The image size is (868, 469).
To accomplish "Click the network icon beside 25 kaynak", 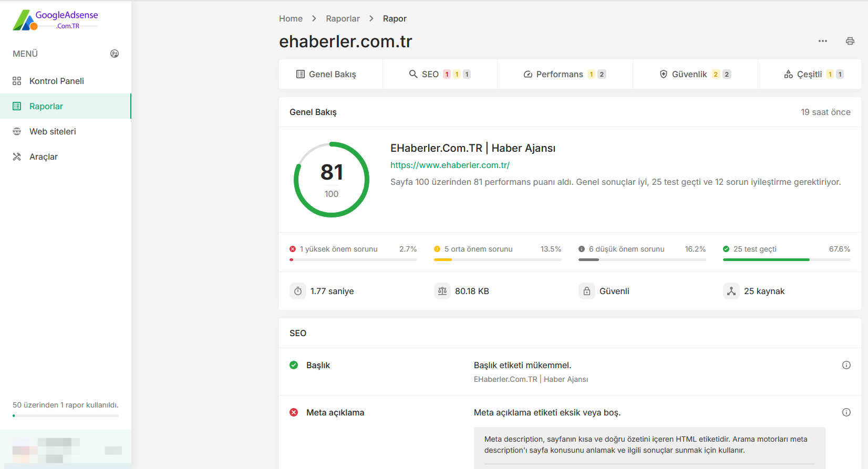I will click(x=731, y=291).
